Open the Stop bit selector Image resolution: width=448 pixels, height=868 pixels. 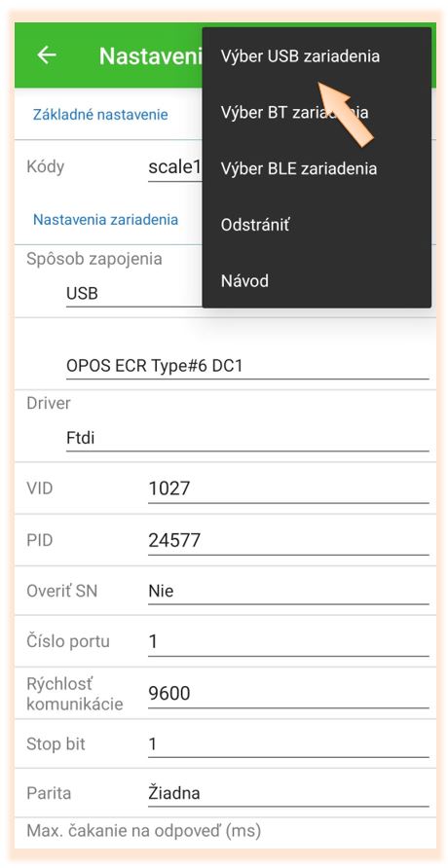coord(288,744)
